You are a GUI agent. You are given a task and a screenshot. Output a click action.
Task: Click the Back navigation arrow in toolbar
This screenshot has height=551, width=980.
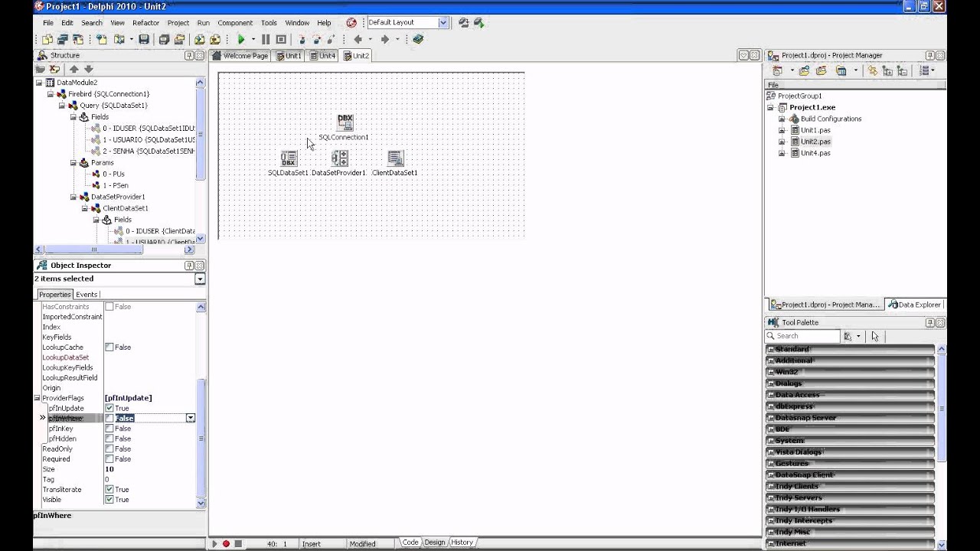pyautogui.click(x=358, y=39)
